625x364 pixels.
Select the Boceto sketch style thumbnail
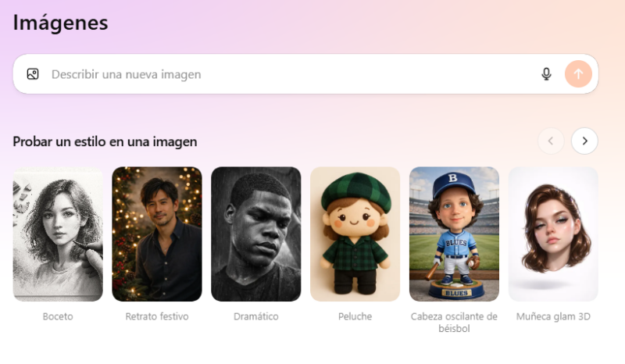tap(58, 234)
